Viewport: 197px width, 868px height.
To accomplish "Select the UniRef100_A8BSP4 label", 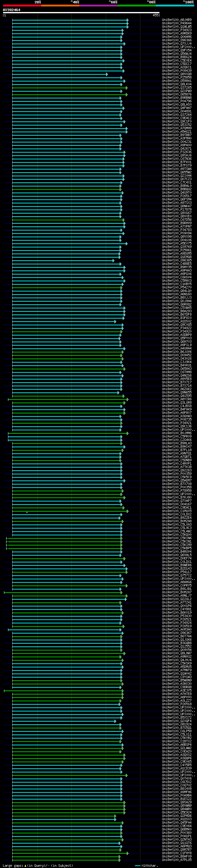I will (177, 745).
